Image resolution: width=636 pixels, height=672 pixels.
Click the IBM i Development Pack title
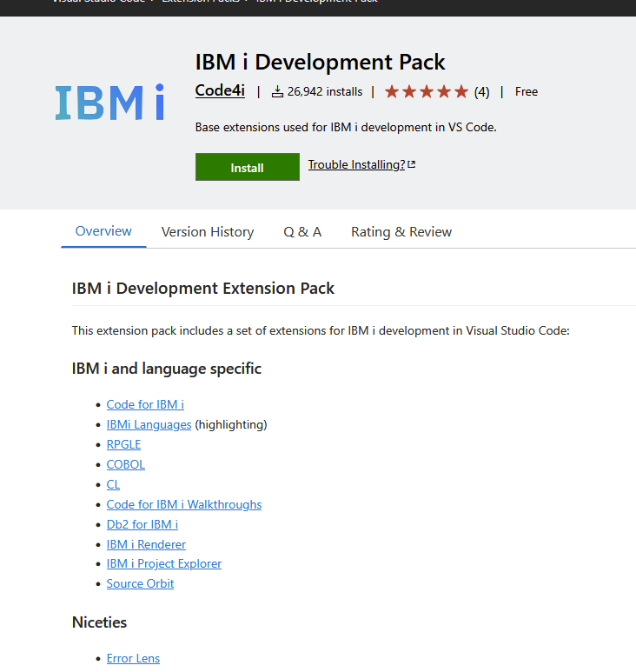pos(320,62)
